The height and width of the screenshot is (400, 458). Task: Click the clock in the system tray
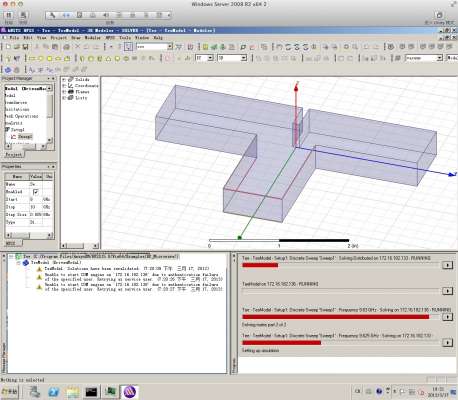coord(438,392)
